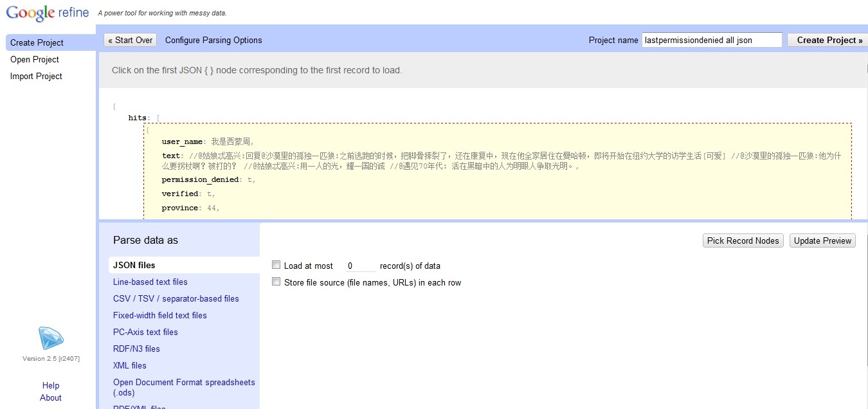The width and height of the screenshot is (868, 409).
Task: Go to the Import Project tab
Action: (x=36, y=76)
